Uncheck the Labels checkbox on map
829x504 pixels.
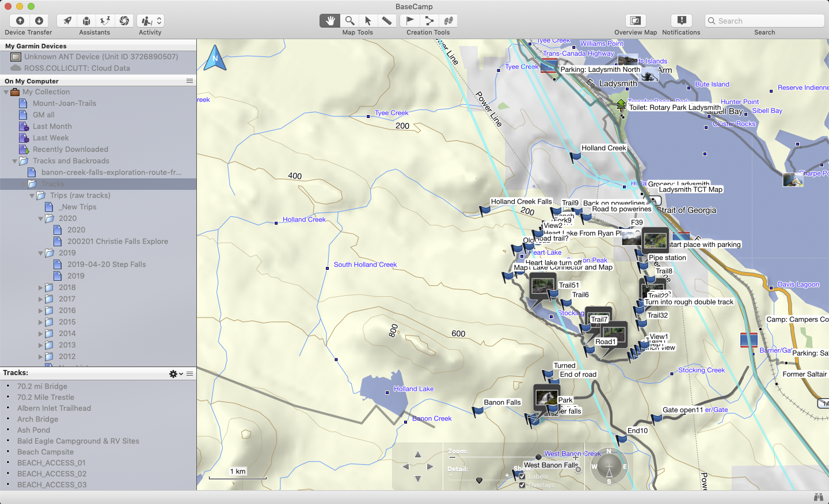click(522, 476)
